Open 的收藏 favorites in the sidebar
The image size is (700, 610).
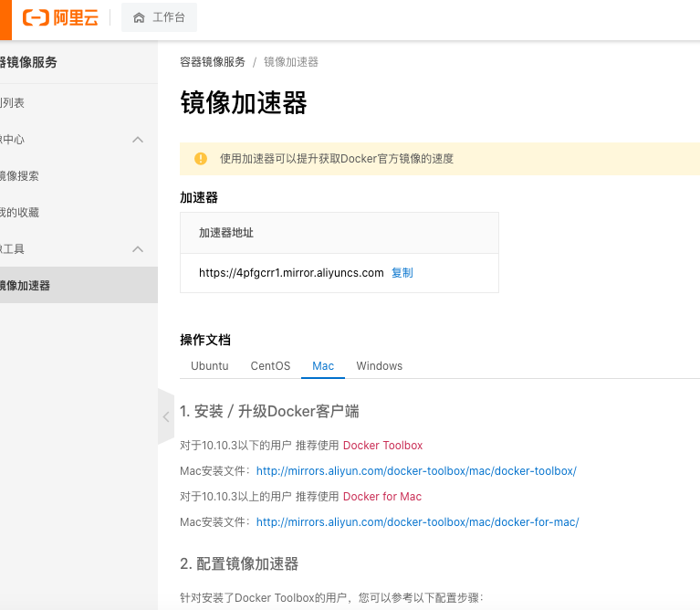(19, 212)
